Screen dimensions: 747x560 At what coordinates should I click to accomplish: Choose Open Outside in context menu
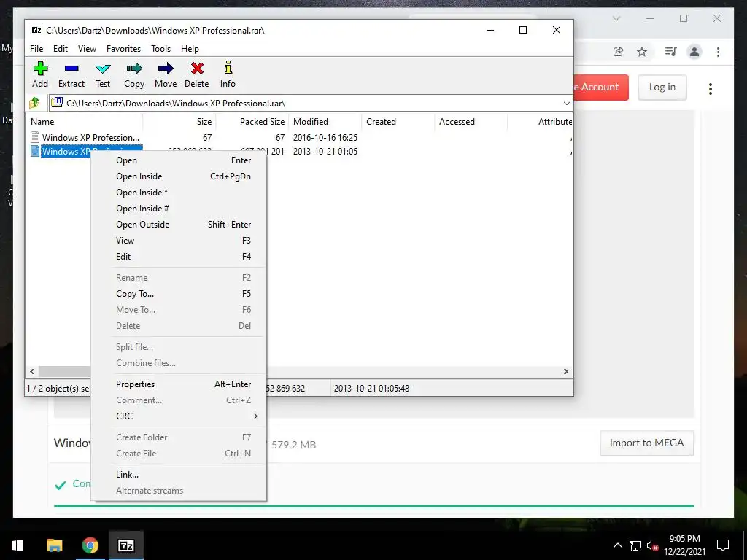(179, 225)
